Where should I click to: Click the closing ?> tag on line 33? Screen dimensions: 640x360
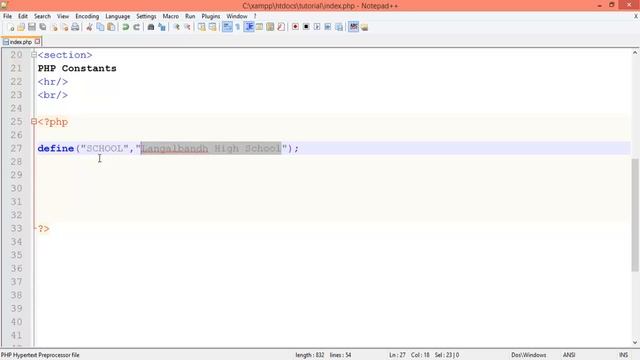44,229
